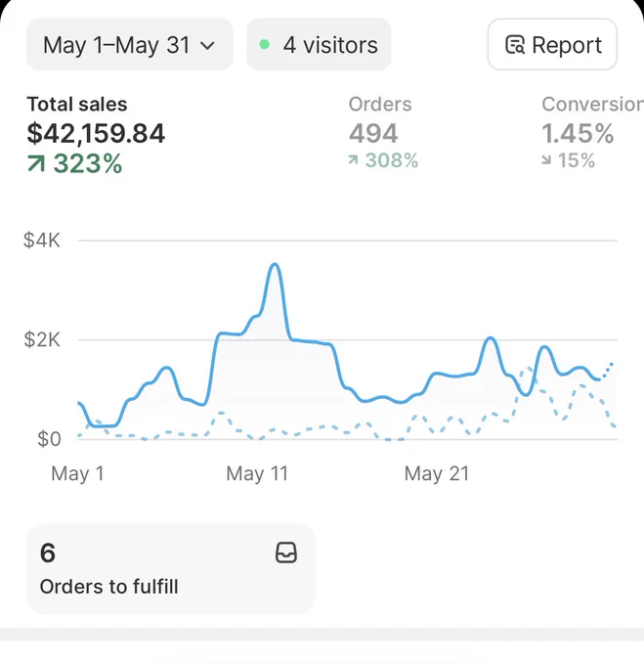Select the Orders metric tab
Image resolution: width=644 pixels, height=665 pixels.
coord(383,132)
